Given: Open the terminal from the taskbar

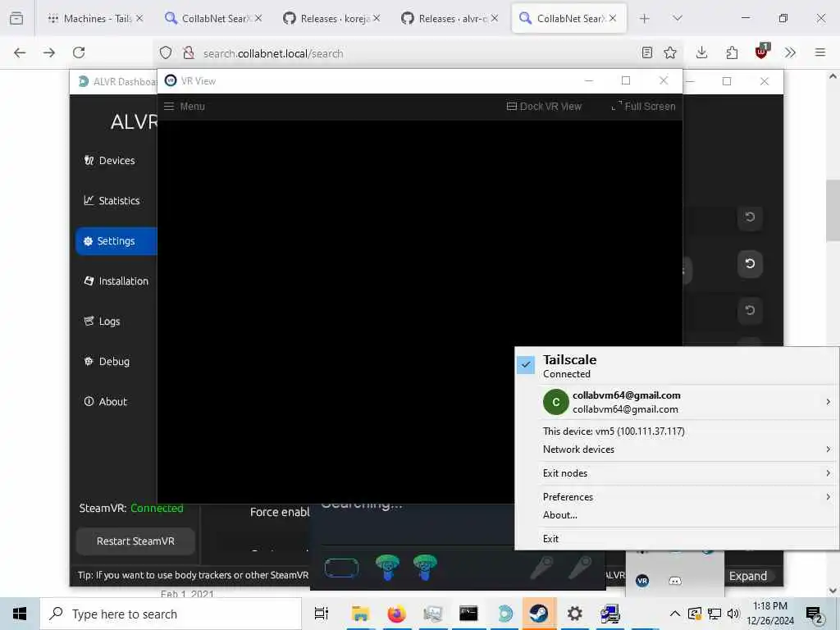Looking at the screenshot, I should [468, 614].
